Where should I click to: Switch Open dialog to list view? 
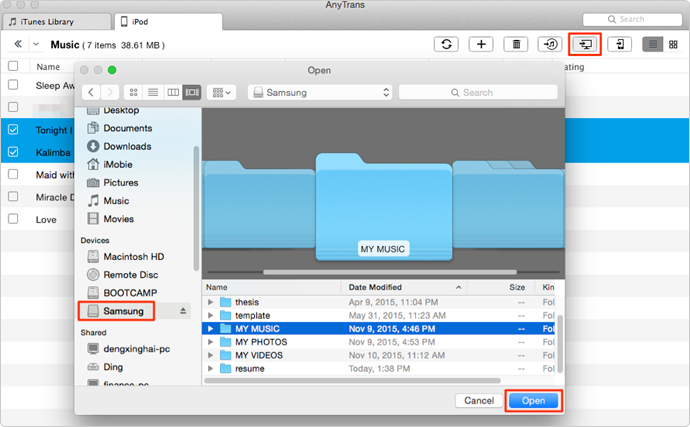(153, 92)
